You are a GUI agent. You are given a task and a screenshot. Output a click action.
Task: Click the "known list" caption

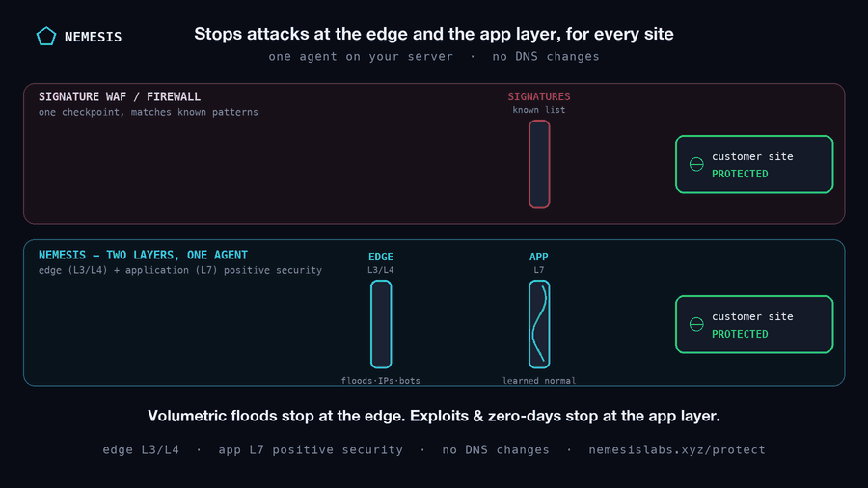[539, 110]
